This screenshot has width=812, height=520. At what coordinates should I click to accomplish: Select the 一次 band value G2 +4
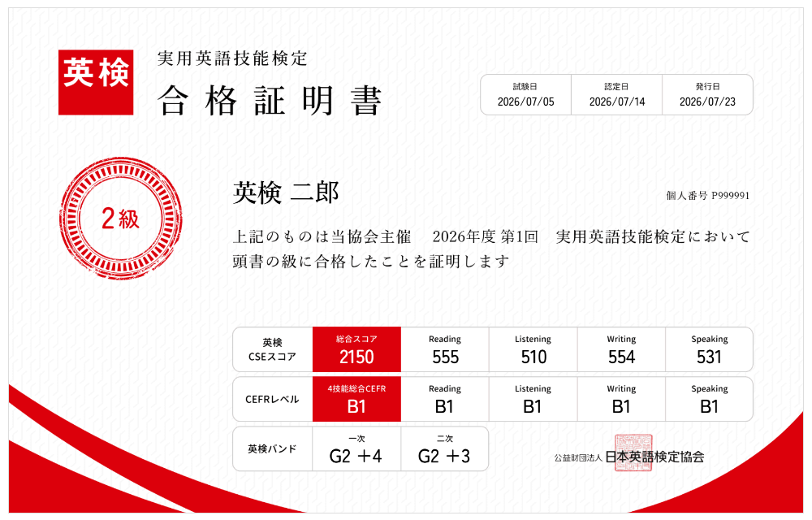tap(356, 457)
